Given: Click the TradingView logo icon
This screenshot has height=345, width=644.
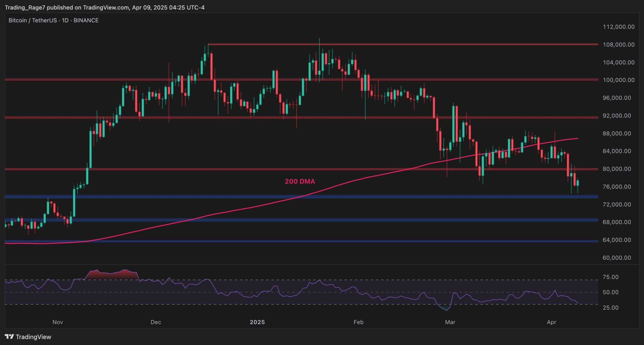Looking at the screenshot, I should coord(9,336).
